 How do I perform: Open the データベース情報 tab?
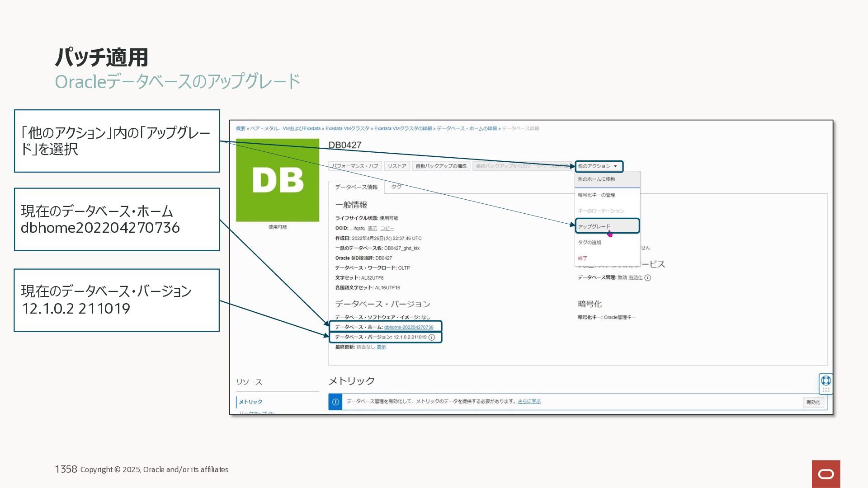(356, 187)
